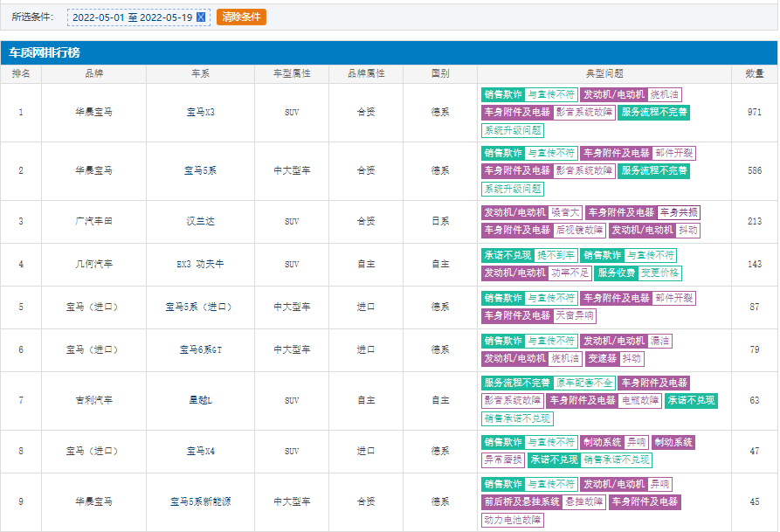Open the 星越L series link

pyautogui.click(x=201, y=400)
